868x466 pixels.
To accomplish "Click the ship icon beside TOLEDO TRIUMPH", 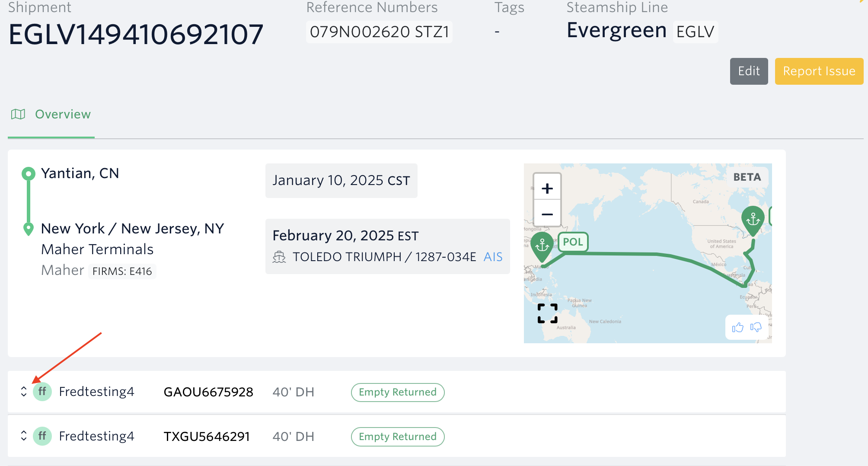I will [279, 257].
